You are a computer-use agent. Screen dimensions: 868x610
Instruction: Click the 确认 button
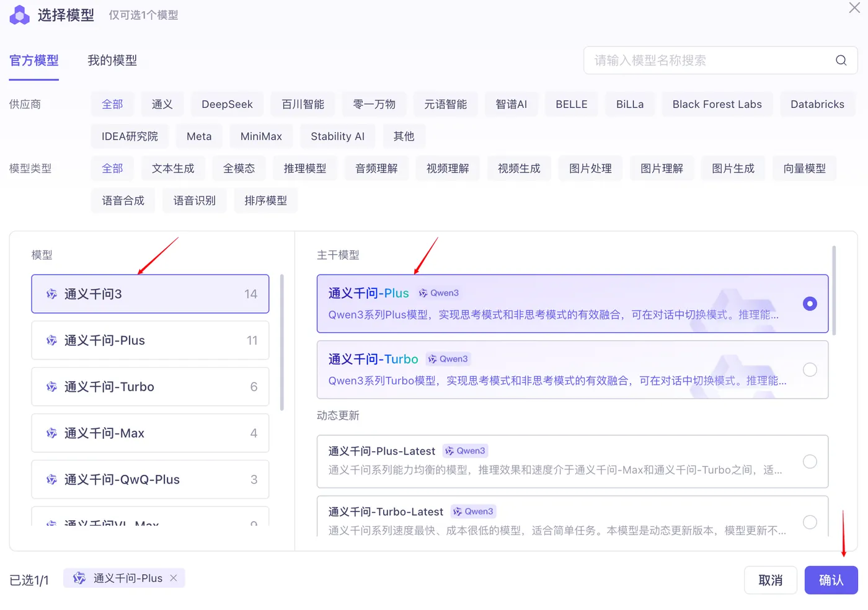pos(831,580)
